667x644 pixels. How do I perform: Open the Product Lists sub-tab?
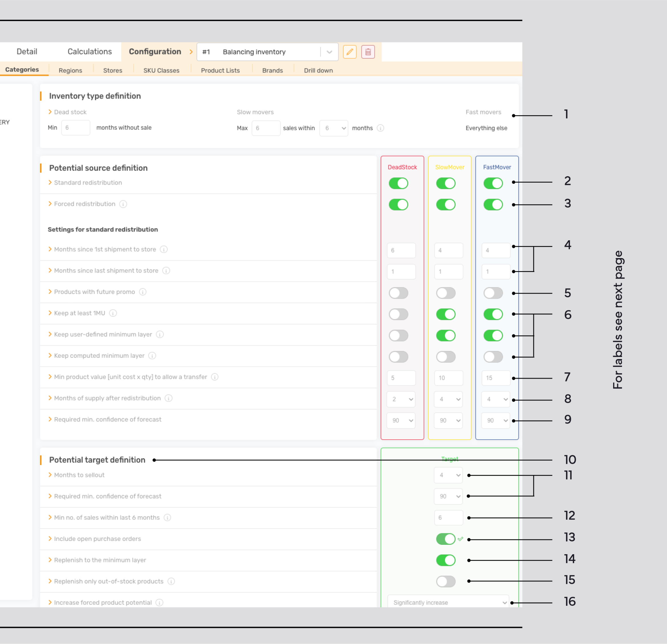tap(221, 70)
